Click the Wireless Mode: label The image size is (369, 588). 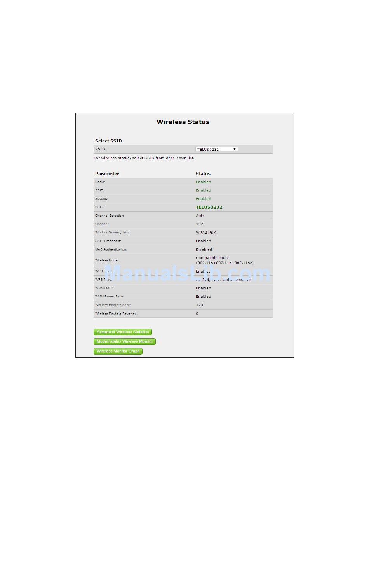point(107,261)
